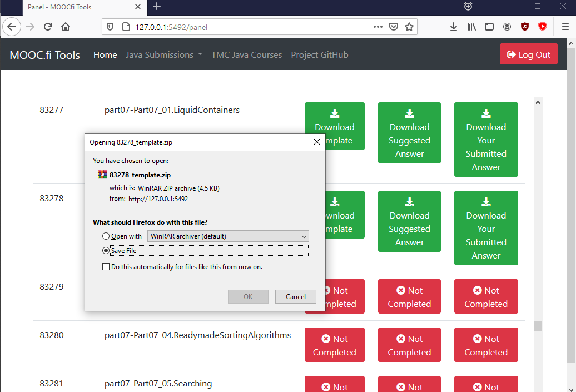The height and width of the screenshot is (392, 576).
Task: Click inner table scroll up arrow
Action: [538, 102]
